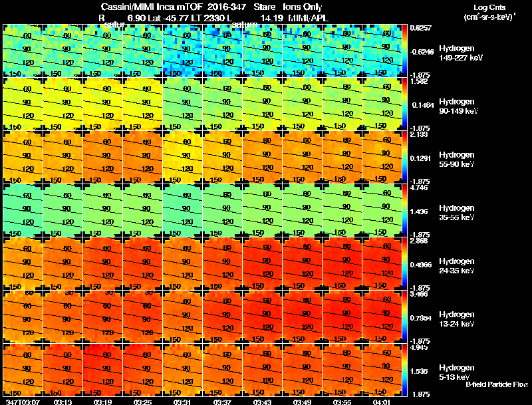
Task: Select the 35-55 keV panel at 03:55
Action: (342, 211)
